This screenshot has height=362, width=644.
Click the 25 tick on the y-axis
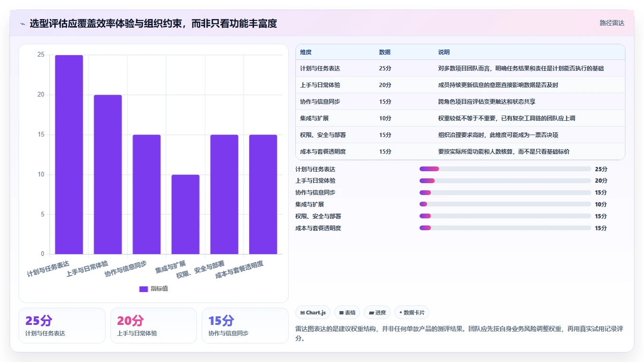tap(41, 55)
